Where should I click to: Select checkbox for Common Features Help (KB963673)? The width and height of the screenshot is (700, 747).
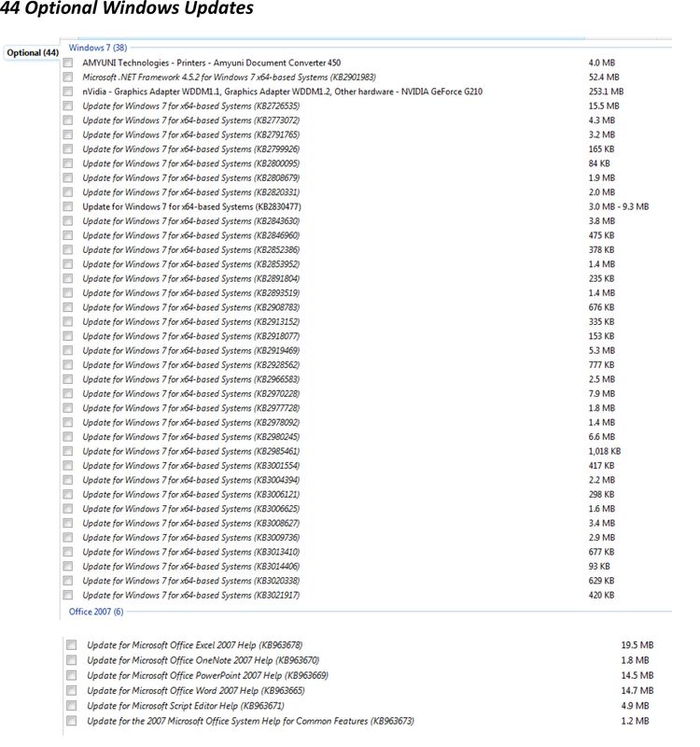pyautogui.click(x=72, y=721)
